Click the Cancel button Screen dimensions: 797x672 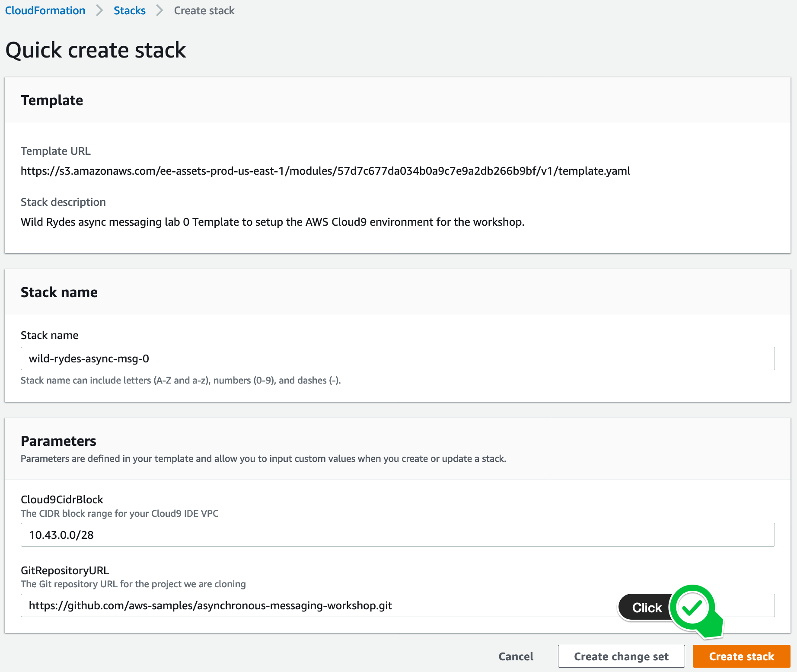[516, 656]
